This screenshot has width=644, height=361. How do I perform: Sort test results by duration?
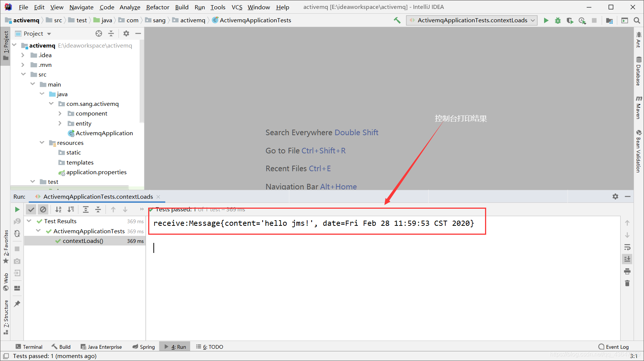click(71, 209)
